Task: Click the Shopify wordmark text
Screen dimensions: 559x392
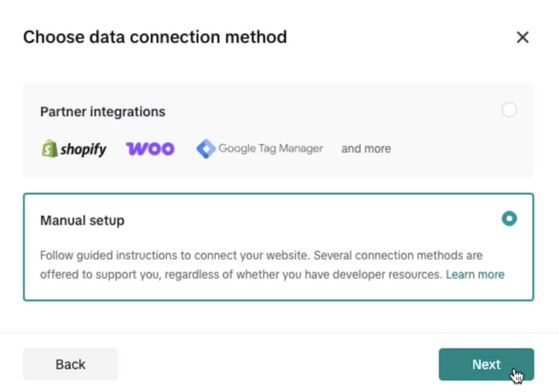Action: click(83, 149)
